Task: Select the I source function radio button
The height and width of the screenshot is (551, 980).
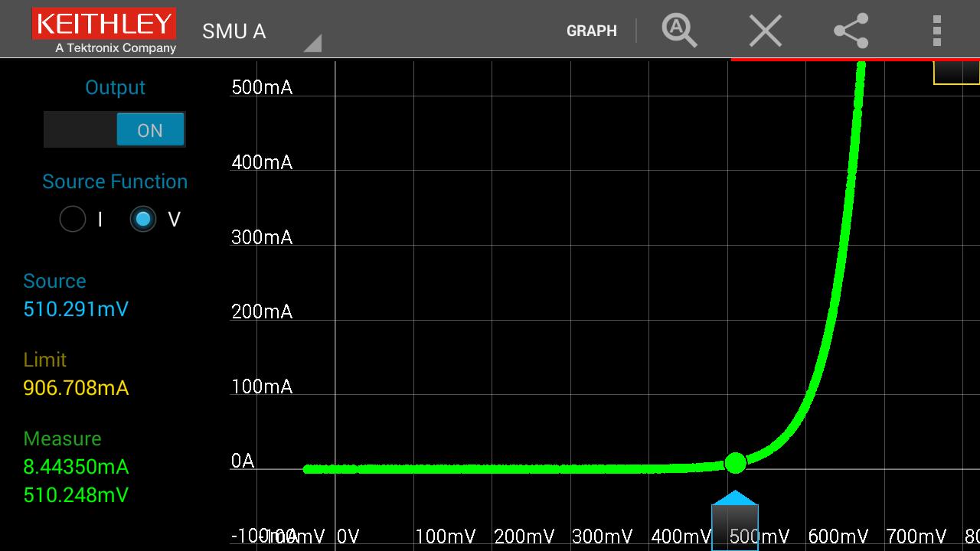Action: tap(73, 220)
